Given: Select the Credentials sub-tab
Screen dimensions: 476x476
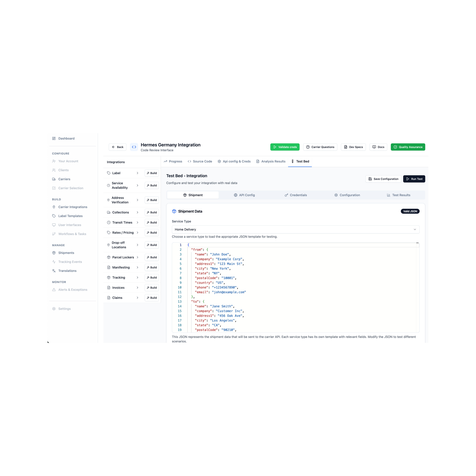Looking at the screenshot, I should (296, 195).
